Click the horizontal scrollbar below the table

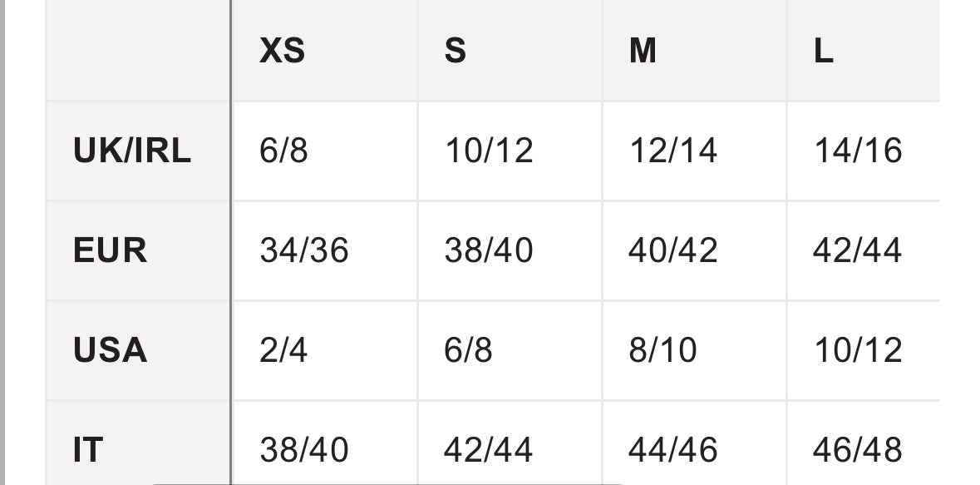coord(387,483)
